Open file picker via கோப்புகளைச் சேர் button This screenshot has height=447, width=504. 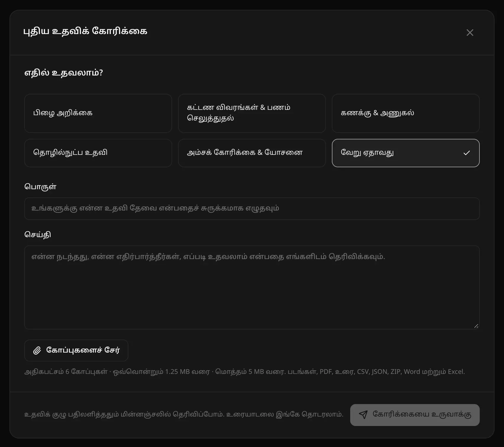point(76,350)
